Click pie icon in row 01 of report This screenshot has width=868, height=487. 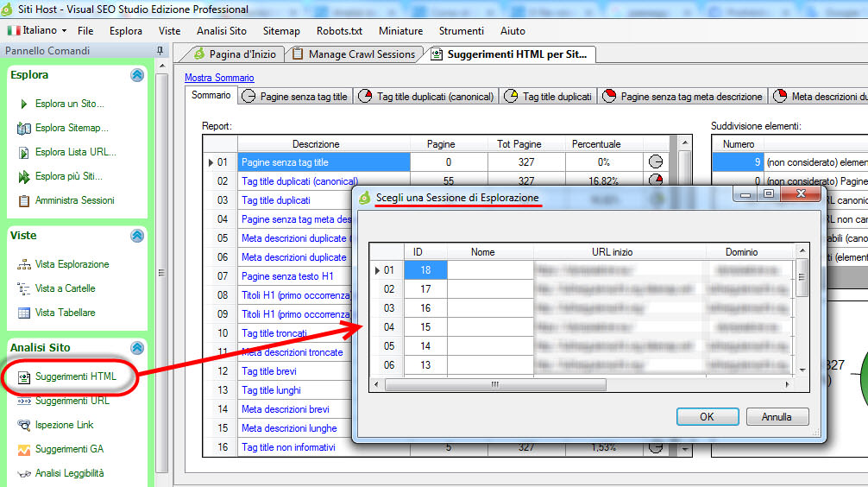pyautogui.click(x=656, y=161)
